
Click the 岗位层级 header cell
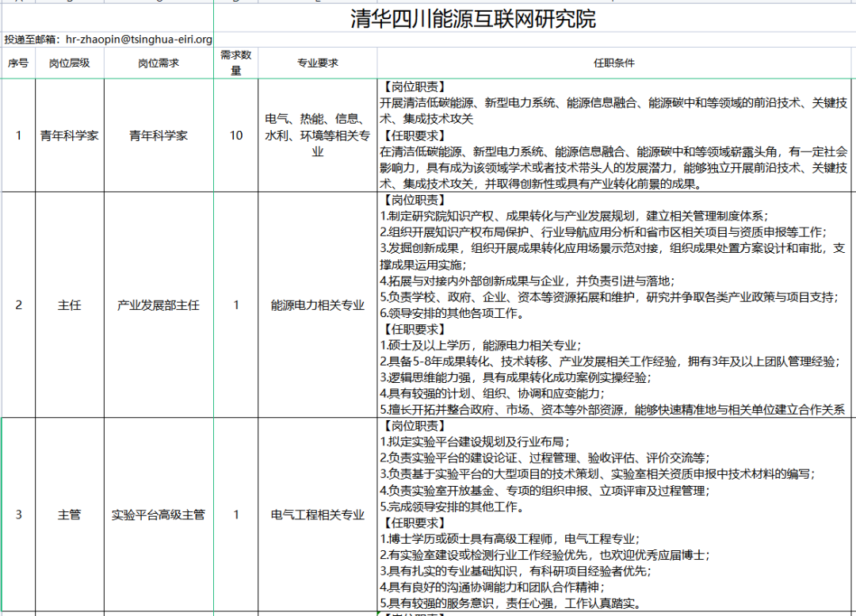70,63
